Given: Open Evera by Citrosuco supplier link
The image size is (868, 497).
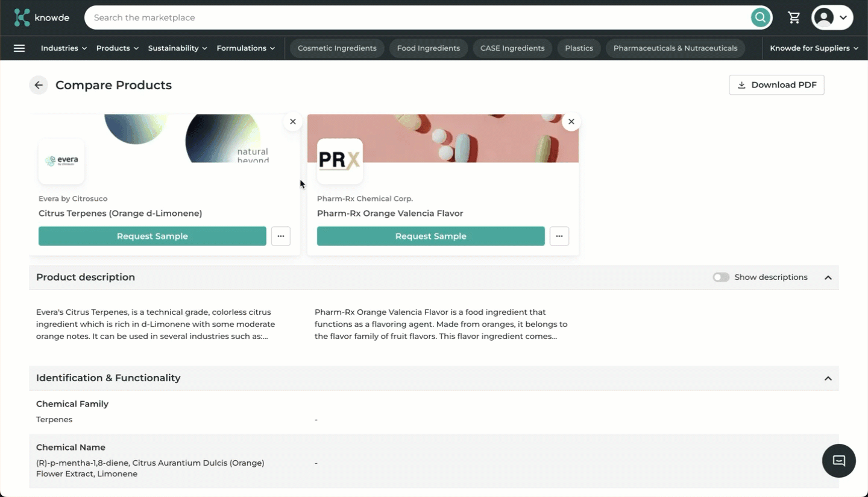Looking at the screenshot, I should [73, 198].
